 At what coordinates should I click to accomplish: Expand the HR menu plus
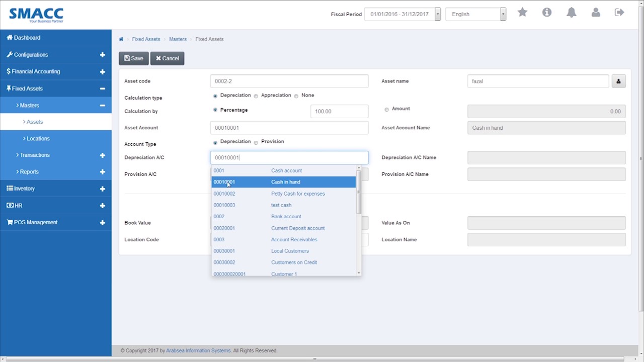[x=102, y=206]
